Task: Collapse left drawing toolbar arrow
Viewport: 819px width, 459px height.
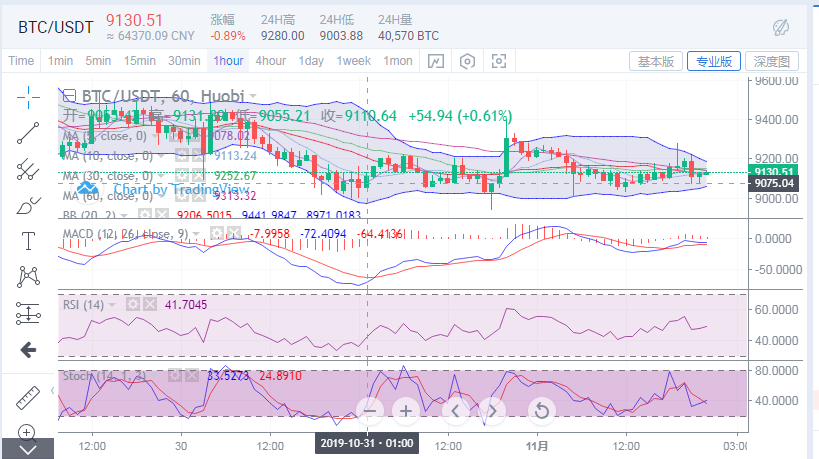Action: (52, 390)
